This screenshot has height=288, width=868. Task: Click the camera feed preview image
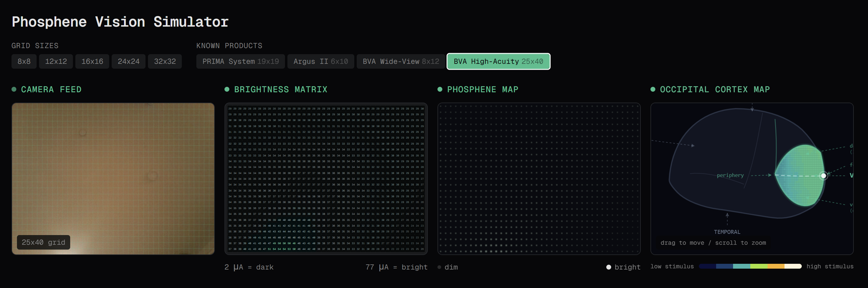tap(113, 178)
